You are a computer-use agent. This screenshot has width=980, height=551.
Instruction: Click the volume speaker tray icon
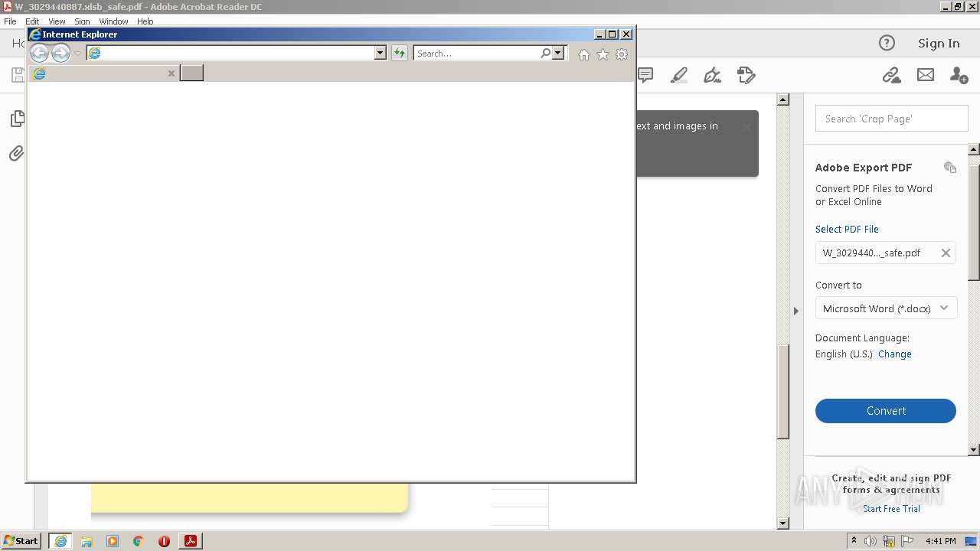[871, 541]
